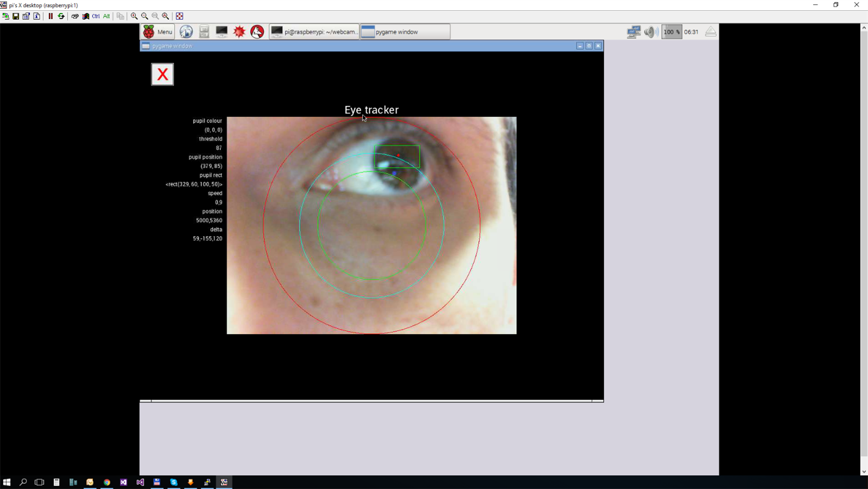
Task: Toggle the Ctrl key button in VNC toolbar
Action: [x=96, y=16]
